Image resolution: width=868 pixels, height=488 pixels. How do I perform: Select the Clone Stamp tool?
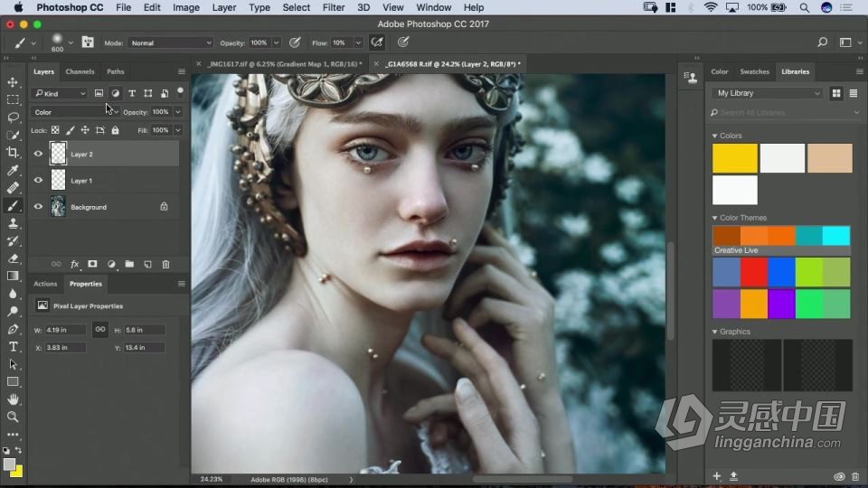pyautogui.click(x=13, y=223)
